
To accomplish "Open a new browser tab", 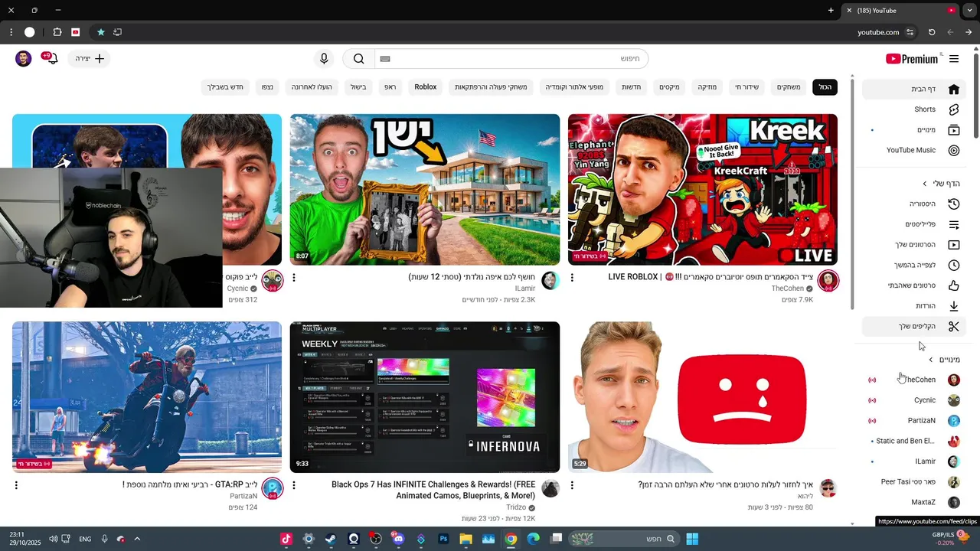I will [831, 10].
